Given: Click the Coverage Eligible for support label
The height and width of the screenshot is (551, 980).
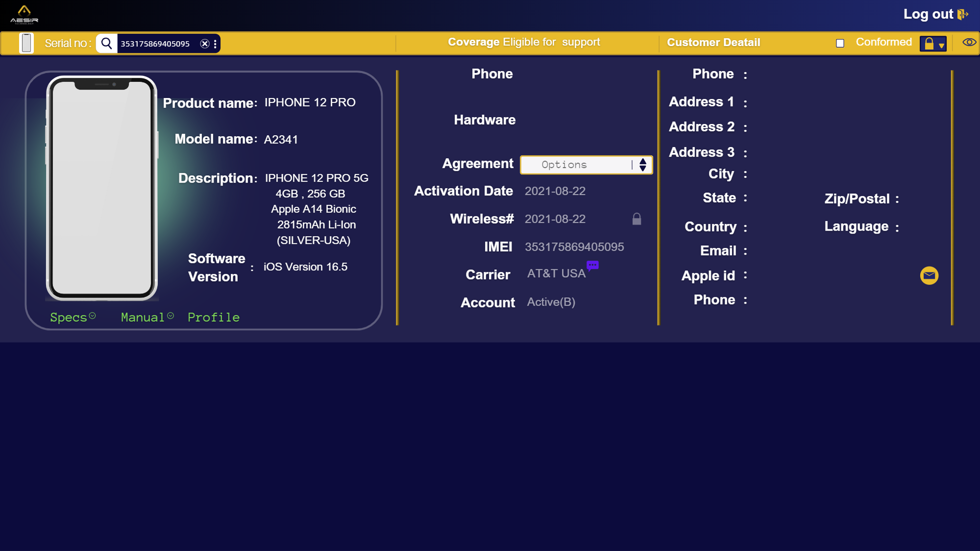Looking at the screenshot, I should click(524, 42).
